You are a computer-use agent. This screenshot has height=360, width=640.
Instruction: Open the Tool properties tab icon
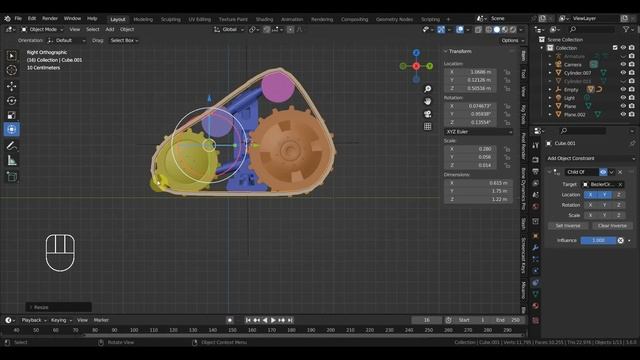[x=536, y=146]
